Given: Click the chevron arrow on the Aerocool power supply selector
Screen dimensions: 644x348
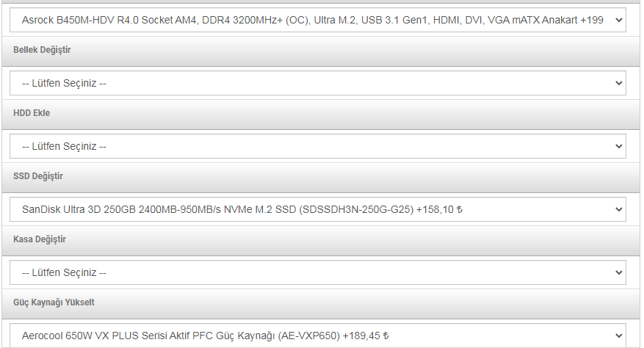Looking at the screenshot, I should click(x=617, y=336).
